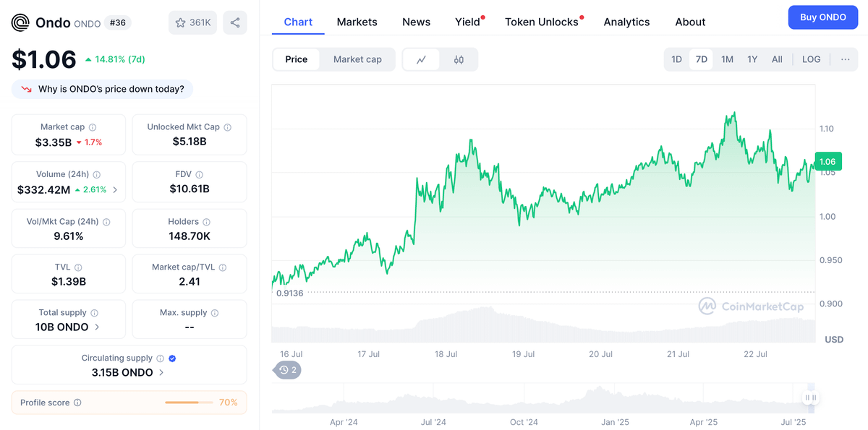
Task: Click Unlocked Mkt Cap info icon
Action: (x=227, y=127)
